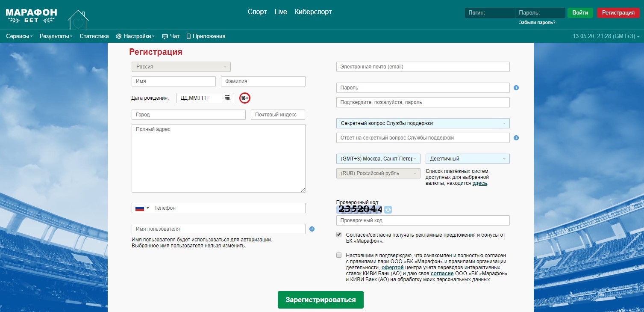Click the info icon beside username field
The image size is (644, 312).
click(x=312, y=229)
